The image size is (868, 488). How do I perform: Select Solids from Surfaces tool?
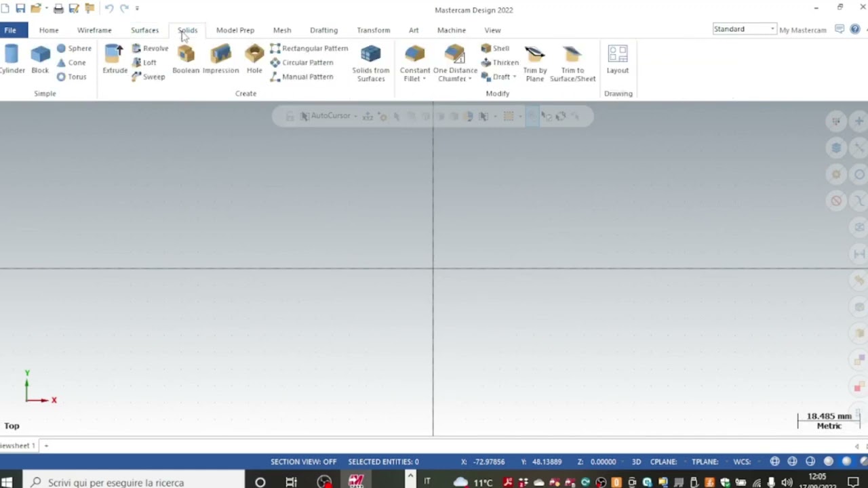pos(371,64)
